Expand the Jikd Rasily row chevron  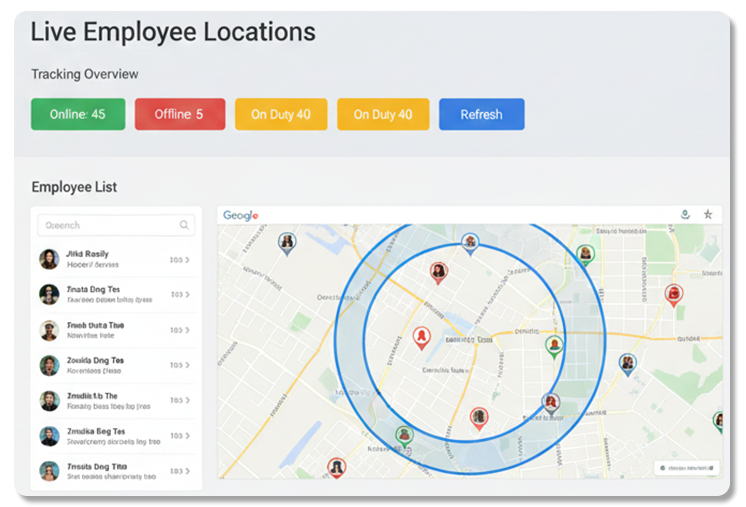pyautogui.click(x=187, y=260)
